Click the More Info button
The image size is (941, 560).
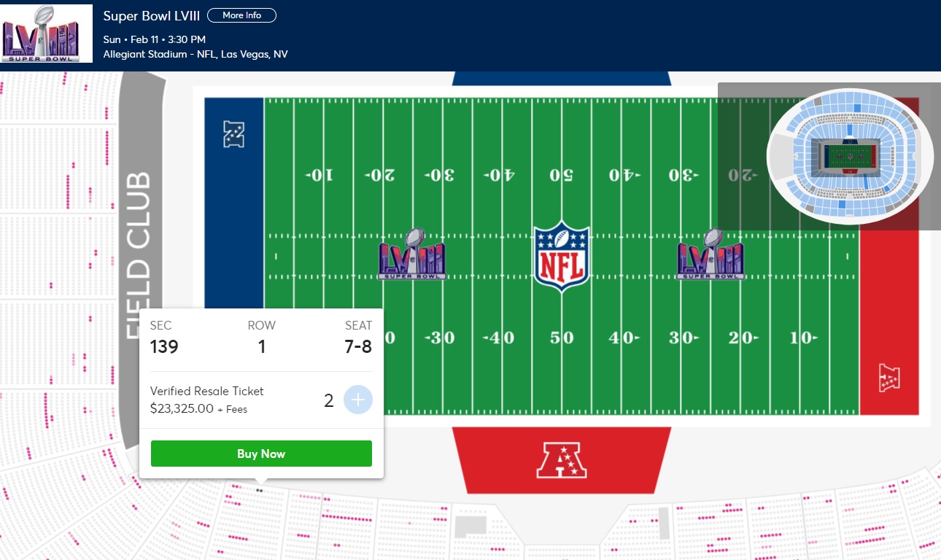(x=241, y=15)
